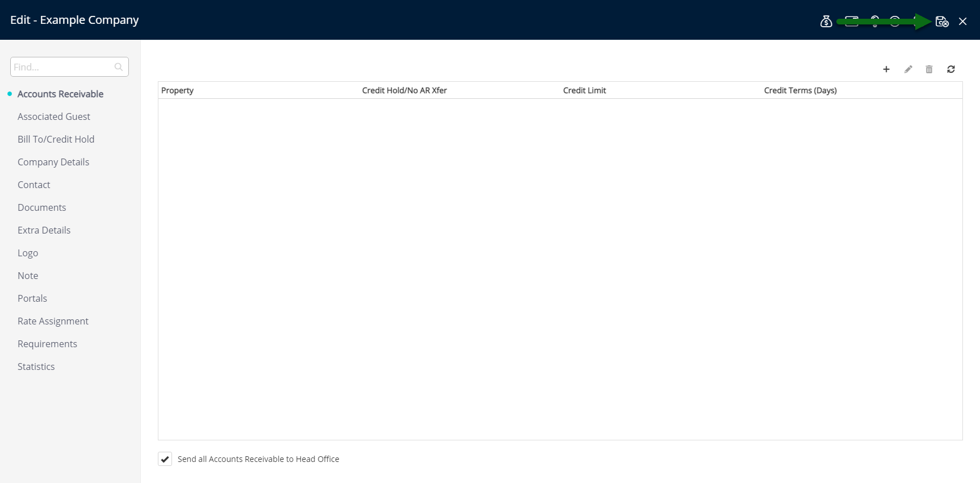Click the trash delete icon above table

[929, 69]
